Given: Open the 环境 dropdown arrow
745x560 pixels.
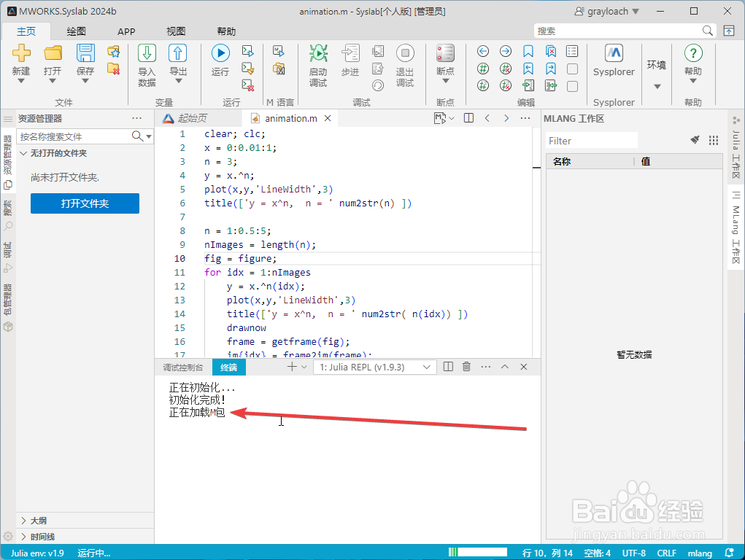Looking at the screenshot, I should pyautogui.click(x=657, y=87).
